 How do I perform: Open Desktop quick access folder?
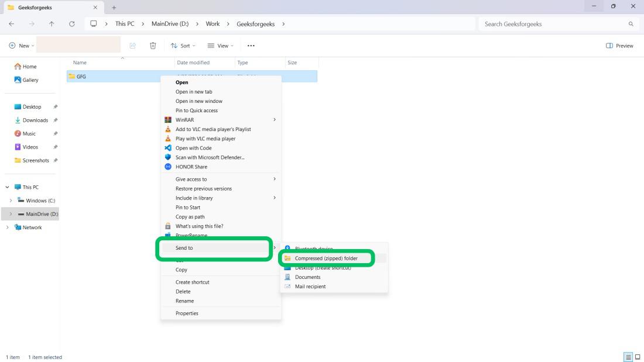pyautogui.click(x=28, y=106)
